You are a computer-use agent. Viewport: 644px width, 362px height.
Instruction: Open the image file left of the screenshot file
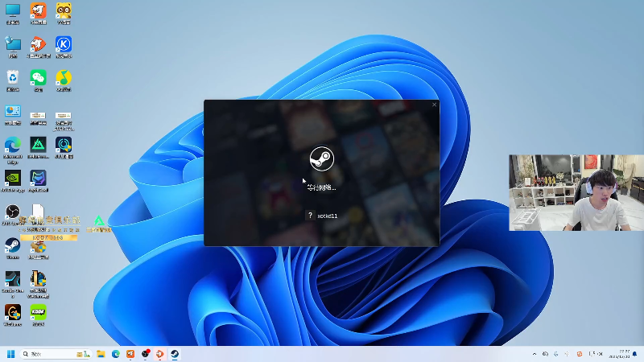pos(38,118)
